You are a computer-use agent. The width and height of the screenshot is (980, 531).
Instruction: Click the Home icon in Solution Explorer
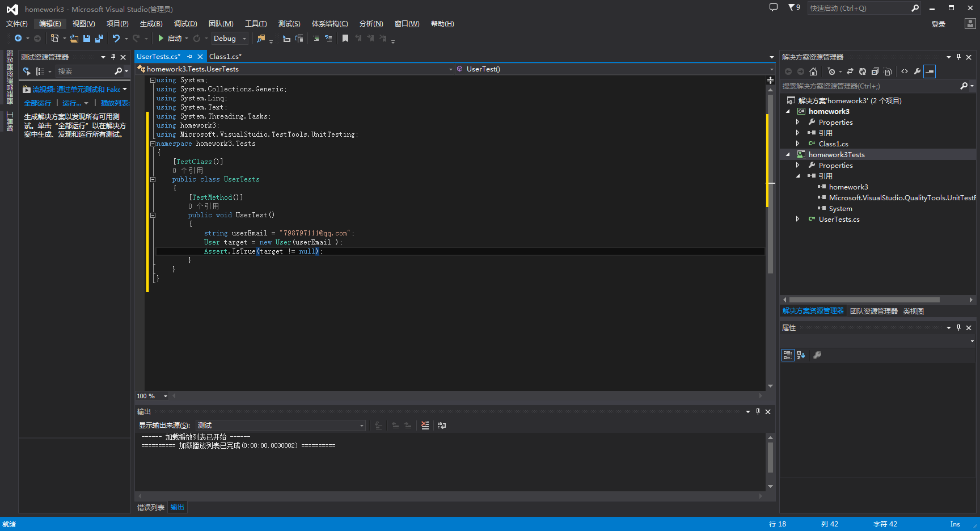(813, 71)
